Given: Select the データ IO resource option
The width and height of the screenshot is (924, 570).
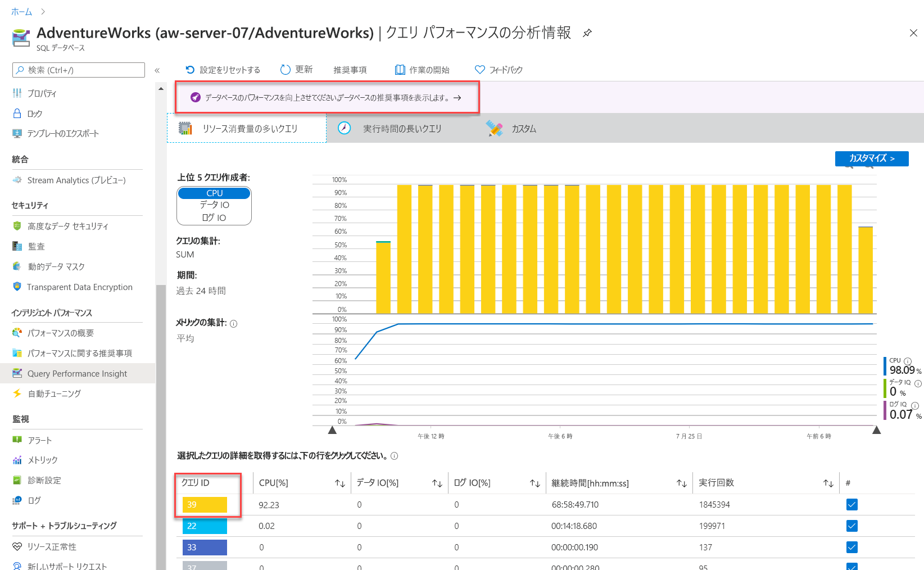Looking at the screenshot, I should click(214, 205).
